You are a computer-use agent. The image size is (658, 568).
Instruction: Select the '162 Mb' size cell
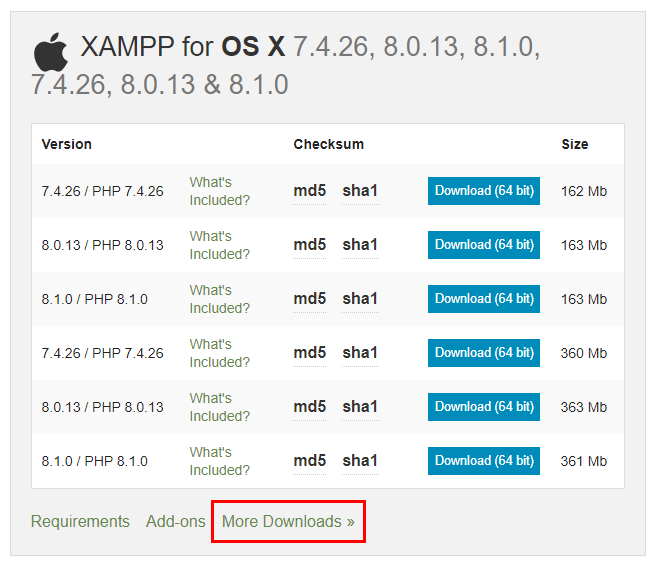pos(584,191)
